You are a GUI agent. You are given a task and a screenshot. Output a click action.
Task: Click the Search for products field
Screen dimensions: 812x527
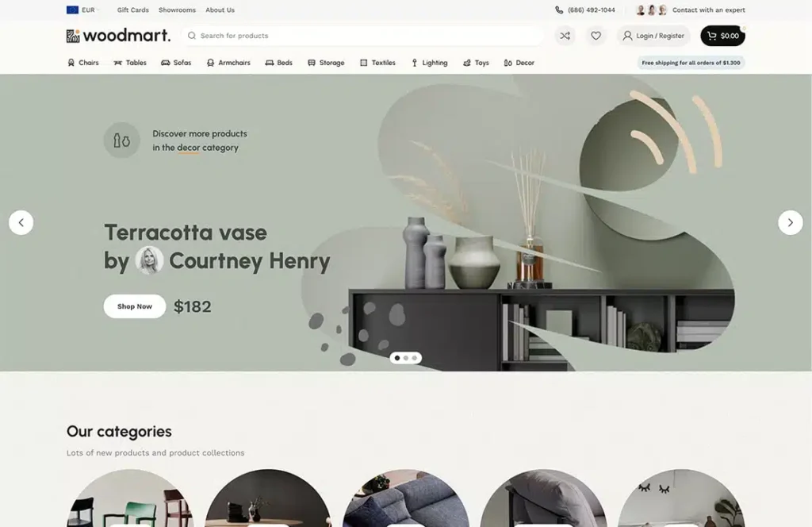click(365, 36)
